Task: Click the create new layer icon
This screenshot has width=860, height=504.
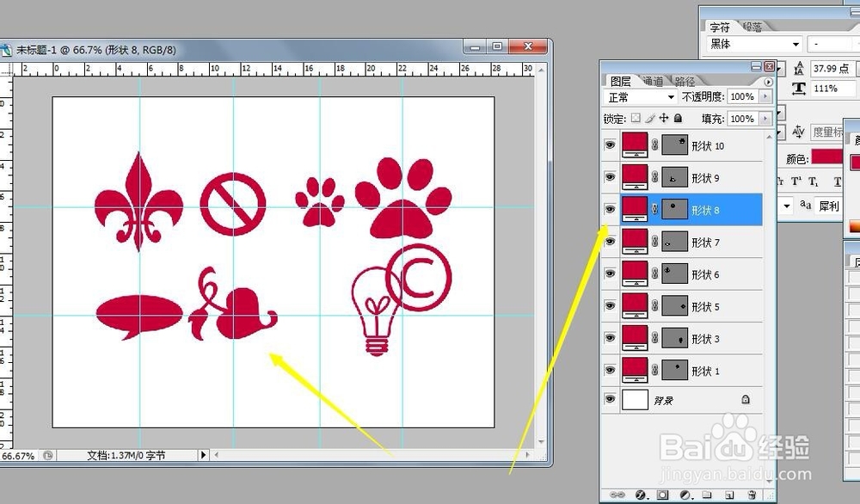Action: pos(729,495)
